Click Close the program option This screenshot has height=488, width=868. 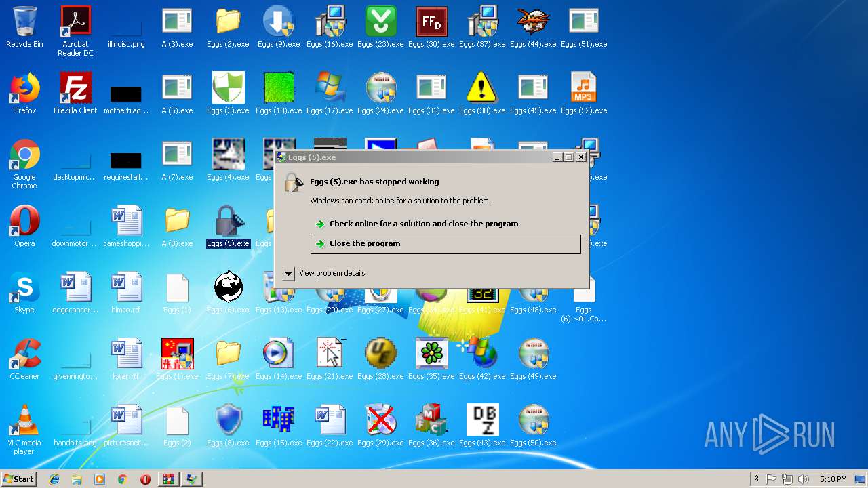446,244
